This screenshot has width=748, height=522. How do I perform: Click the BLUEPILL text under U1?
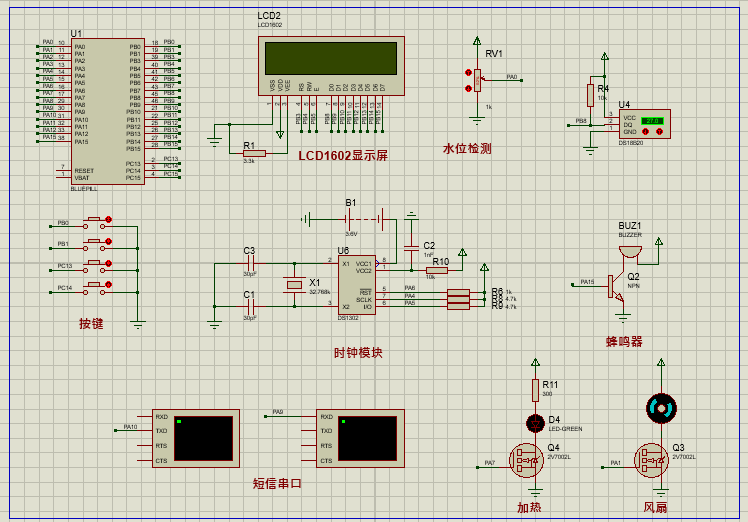click(84, 189)
